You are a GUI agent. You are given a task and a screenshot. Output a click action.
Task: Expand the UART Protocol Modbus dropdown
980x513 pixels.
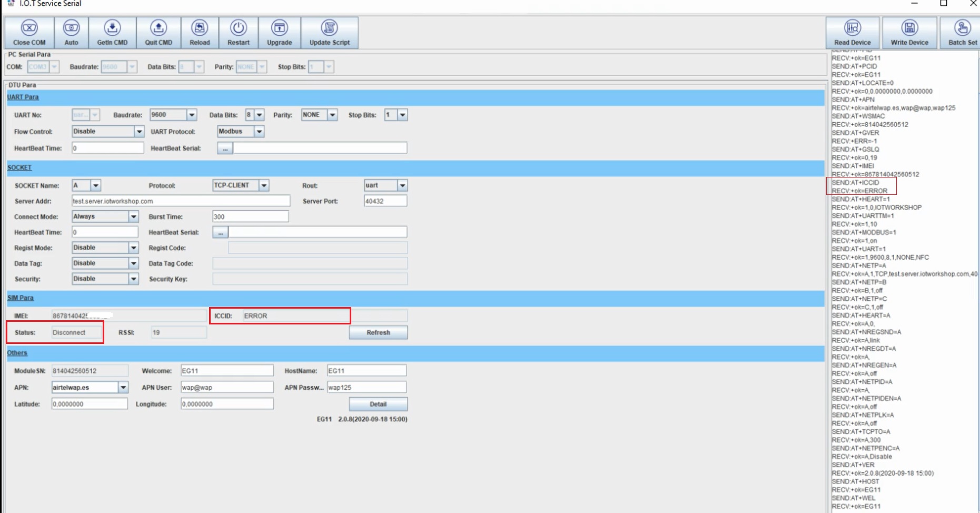coord(259,132)
